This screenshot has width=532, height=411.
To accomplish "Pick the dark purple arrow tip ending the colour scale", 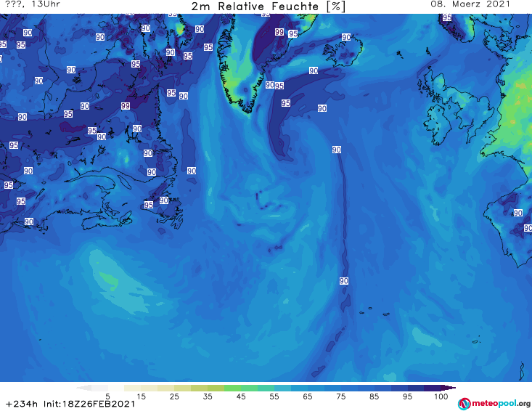I will coord(450,388).
